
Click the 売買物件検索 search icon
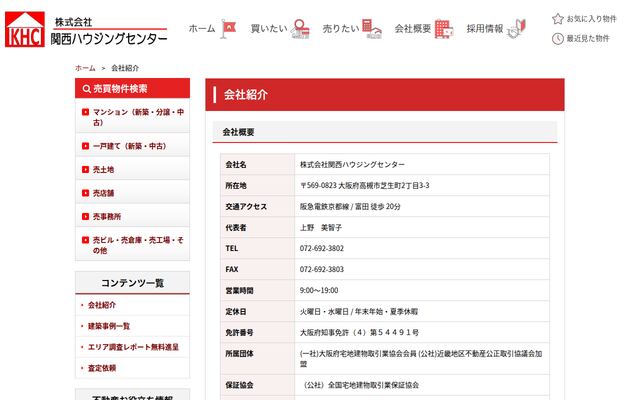(87, 89)
